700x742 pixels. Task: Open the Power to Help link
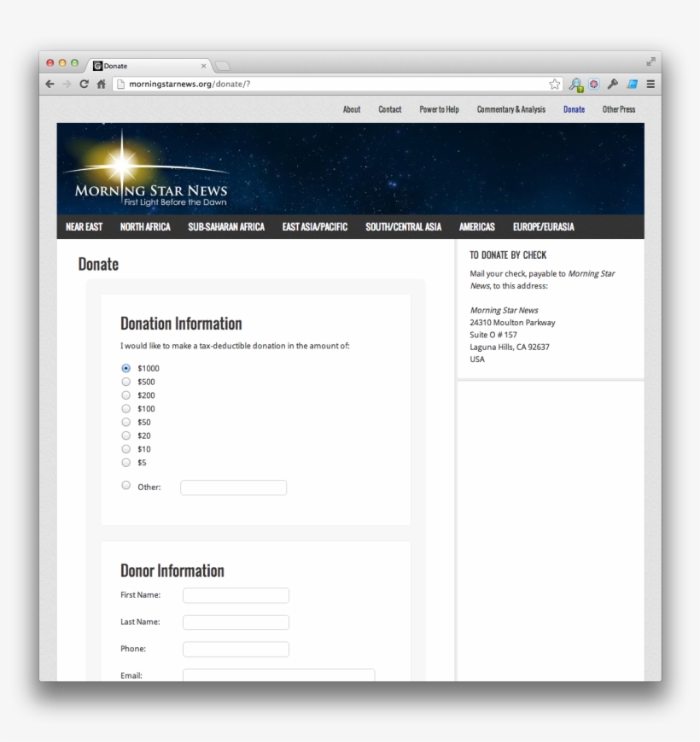[x=439, y=109]
